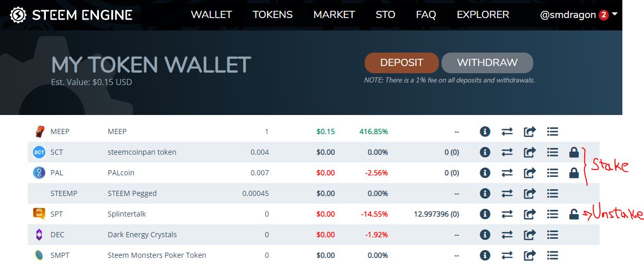This screenshot has height=280, width=644.
Task: Select the 'Steem Monsters Poker Token' name
Action: pos(157,255)
